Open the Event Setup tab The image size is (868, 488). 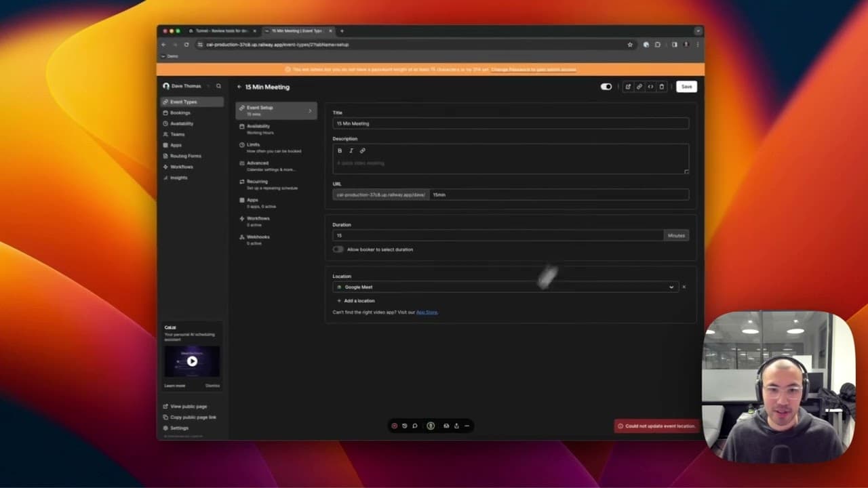[276, 110]
